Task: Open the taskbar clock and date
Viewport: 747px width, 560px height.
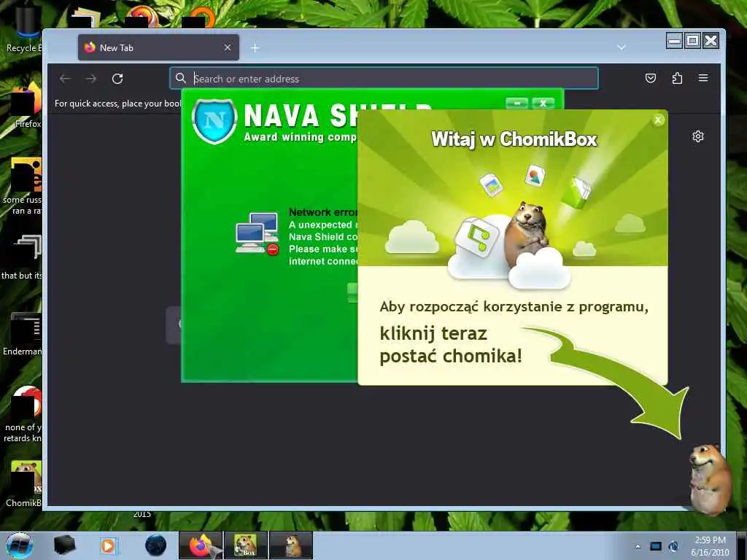Action: 710,546
